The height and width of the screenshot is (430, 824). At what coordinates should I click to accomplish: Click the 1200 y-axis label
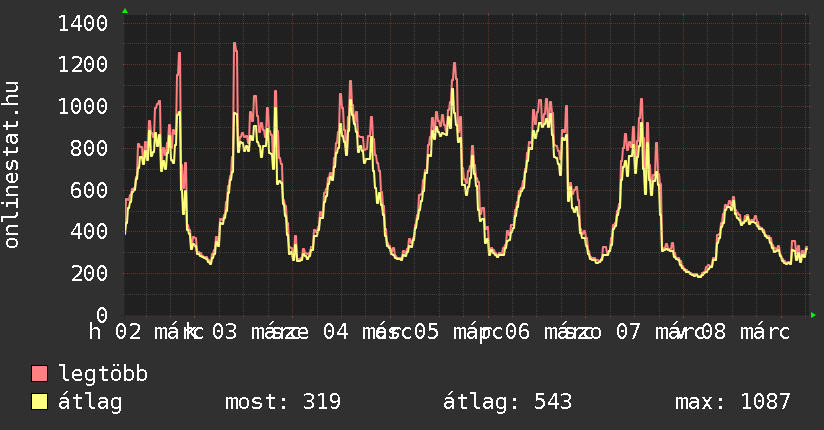tap(84, 65)
